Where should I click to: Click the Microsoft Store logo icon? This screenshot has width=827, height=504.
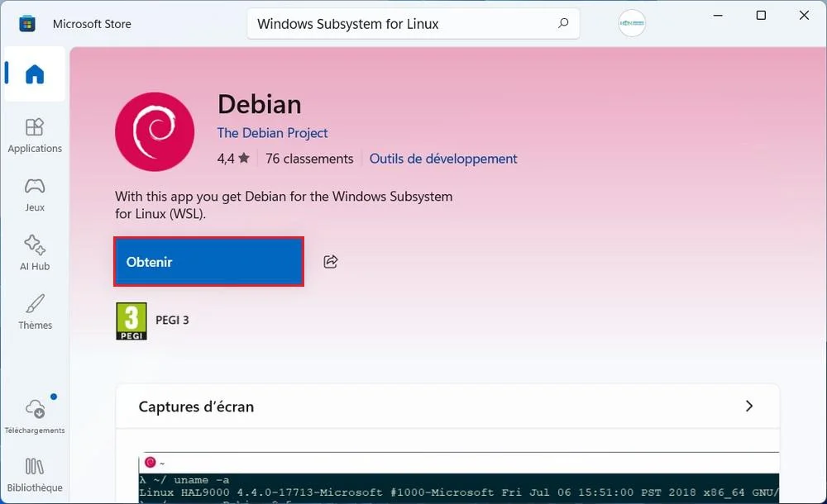[x=27, y=24]
